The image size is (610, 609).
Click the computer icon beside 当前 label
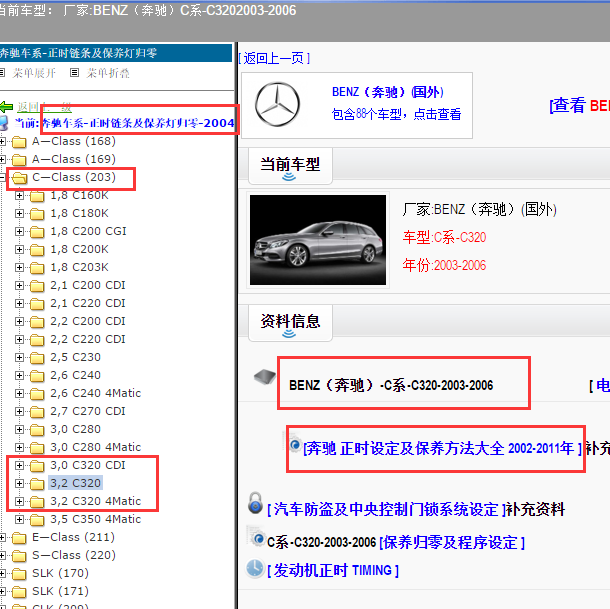point(4,123)
